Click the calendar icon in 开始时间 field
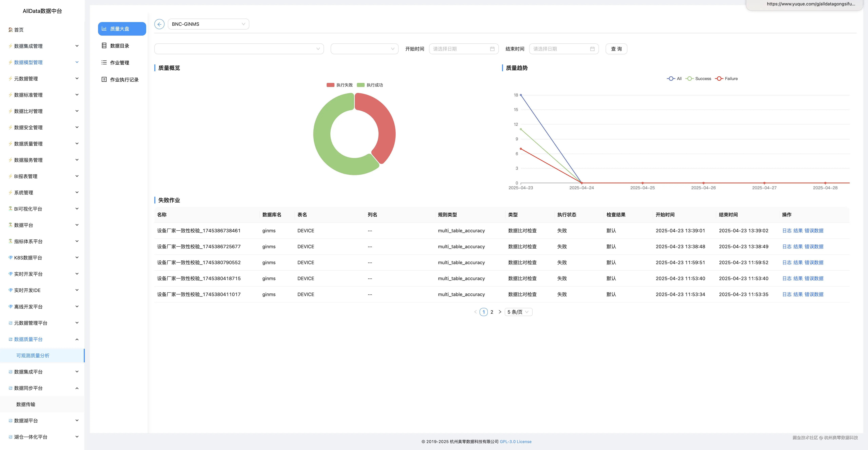868x450 pixels. pos(492,49)
